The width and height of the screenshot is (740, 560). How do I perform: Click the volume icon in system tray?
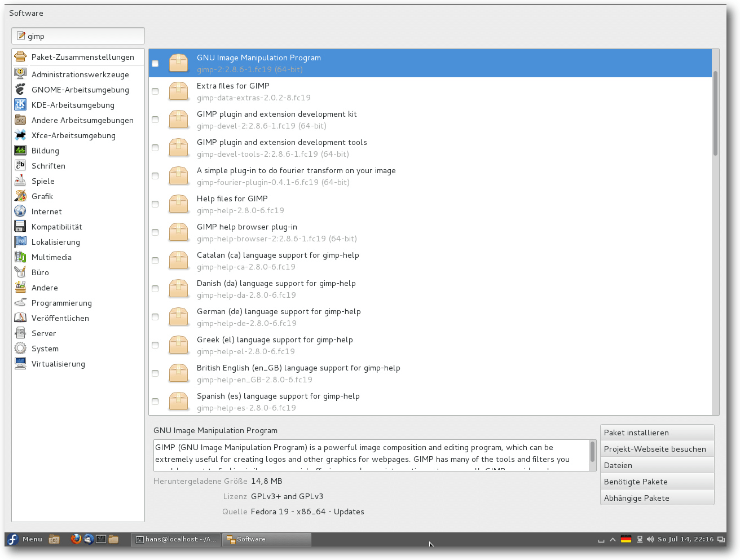tap(650, 539)
